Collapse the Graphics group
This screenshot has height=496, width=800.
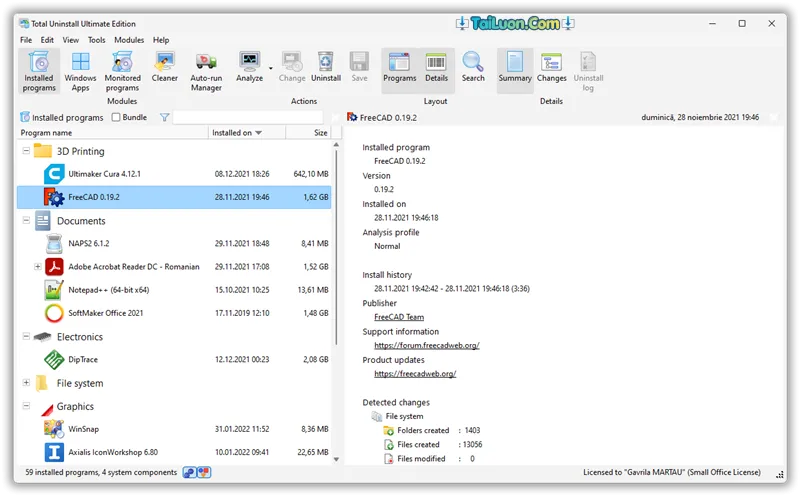tap(26, 406)
